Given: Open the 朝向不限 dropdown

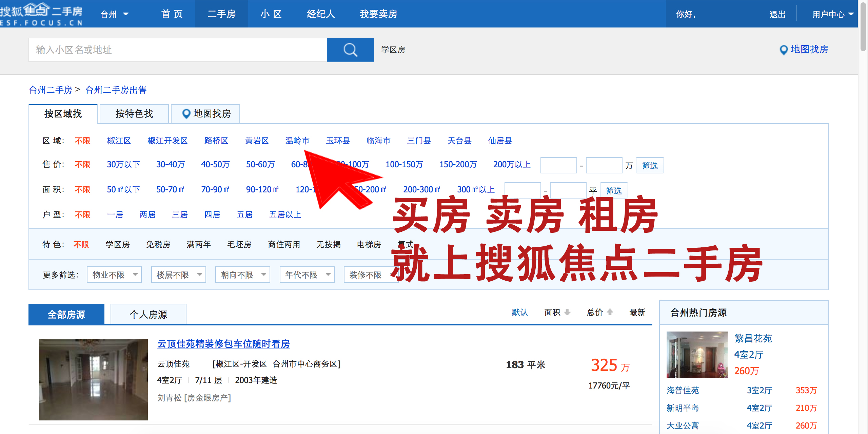Looking at the screenshot, I should pyautogui.click(x=243, y=275).
